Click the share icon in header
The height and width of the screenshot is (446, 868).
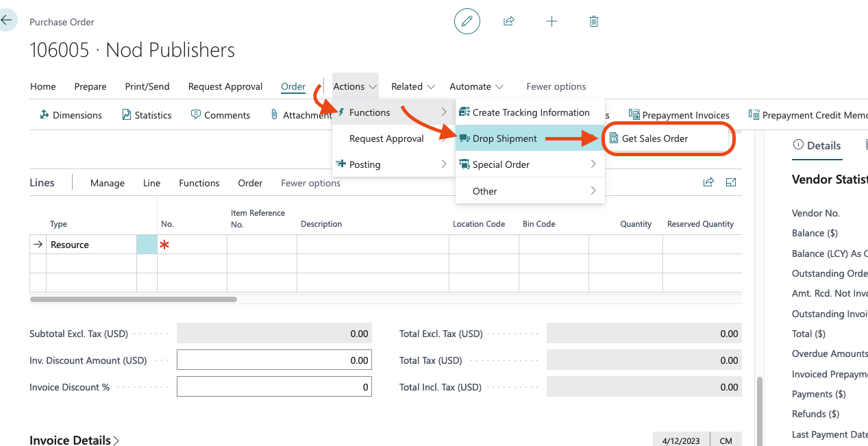coord(509,21)
